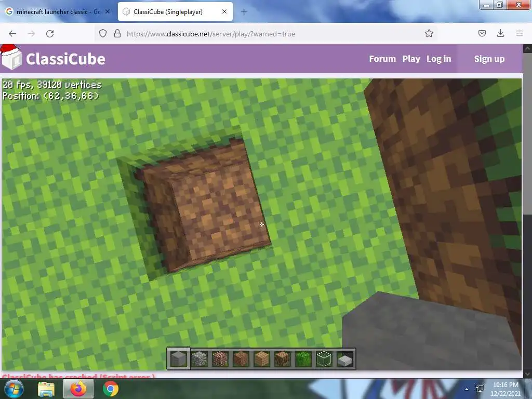Save page to Pocket
This screenshot has width=532, height=399.
482,33
